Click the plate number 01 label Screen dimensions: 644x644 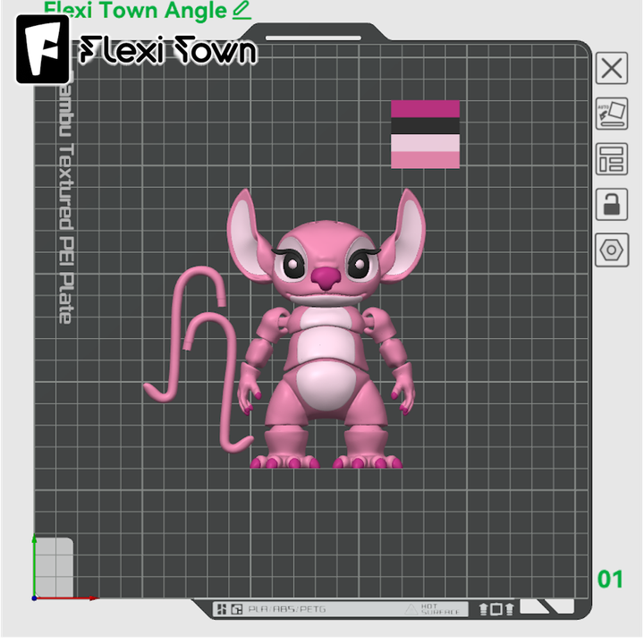[x=610, y=579]
